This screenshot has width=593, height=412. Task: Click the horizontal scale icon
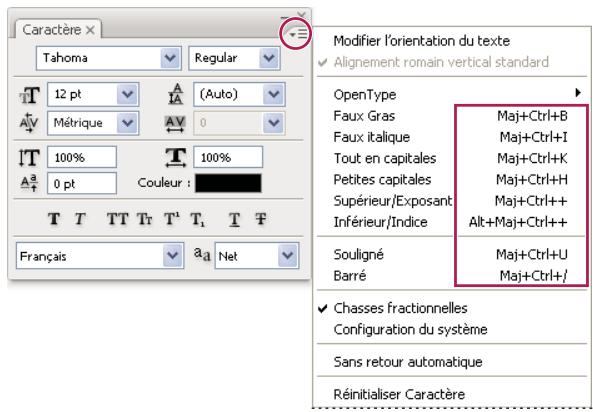[x=176, y=157]
